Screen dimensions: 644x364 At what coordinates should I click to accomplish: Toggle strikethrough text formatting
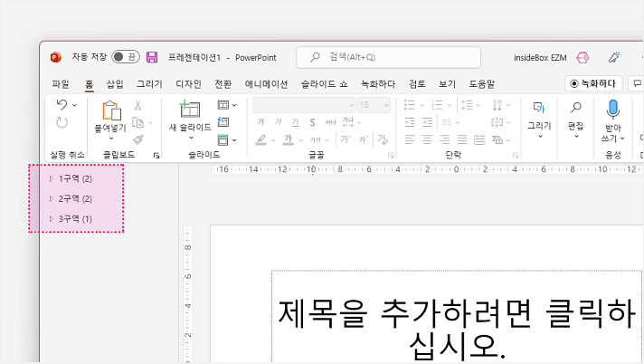point(330,122)
